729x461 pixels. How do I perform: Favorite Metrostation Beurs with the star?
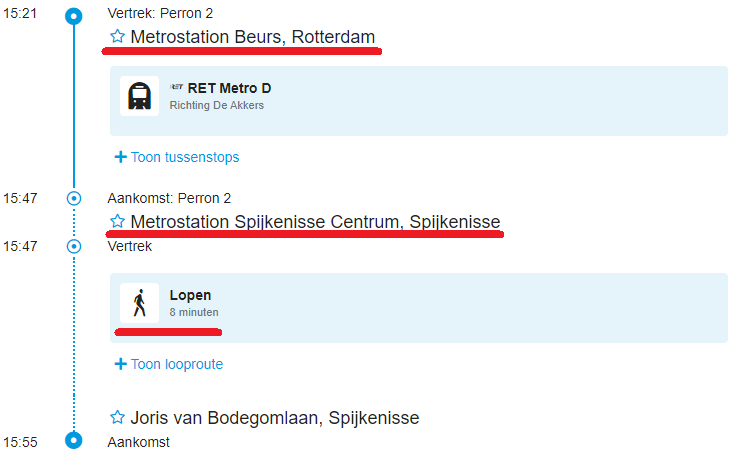117,37
